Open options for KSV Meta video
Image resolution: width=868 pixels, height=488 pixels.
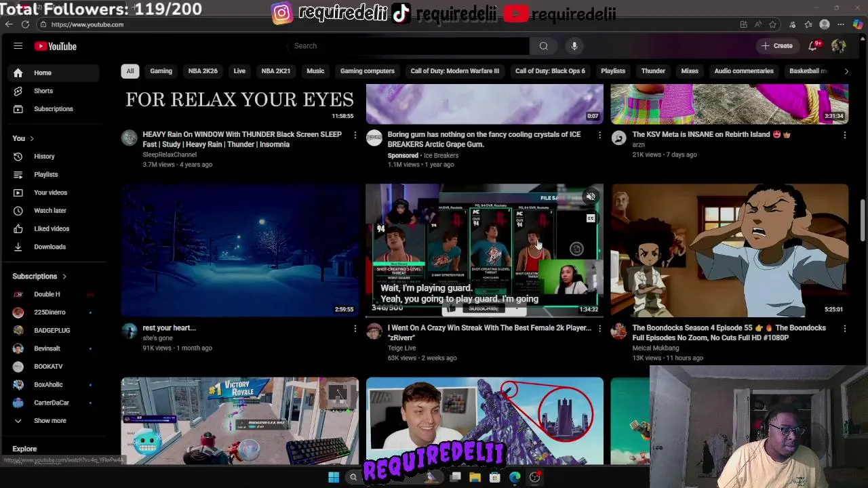844,135
